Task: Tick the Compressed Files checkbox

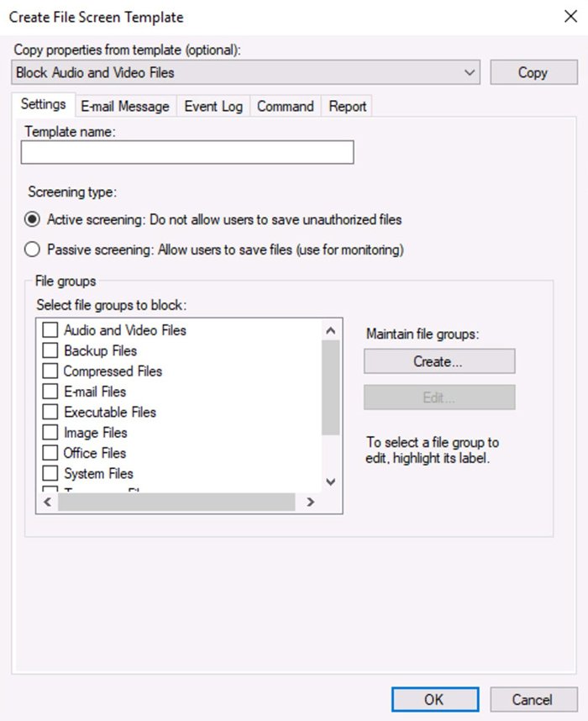Action: [x=50, y=371]
